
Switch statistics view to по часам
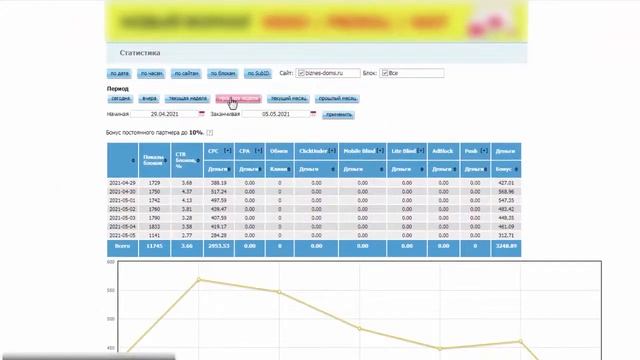click(151, 73)
